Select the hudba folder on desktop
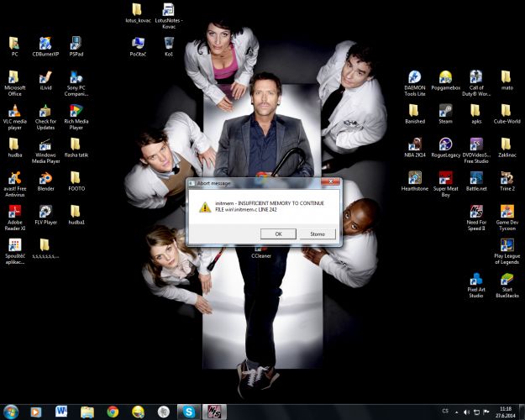Image resolution: width=525 pixels, height=420 pixels. click(15, 148)
